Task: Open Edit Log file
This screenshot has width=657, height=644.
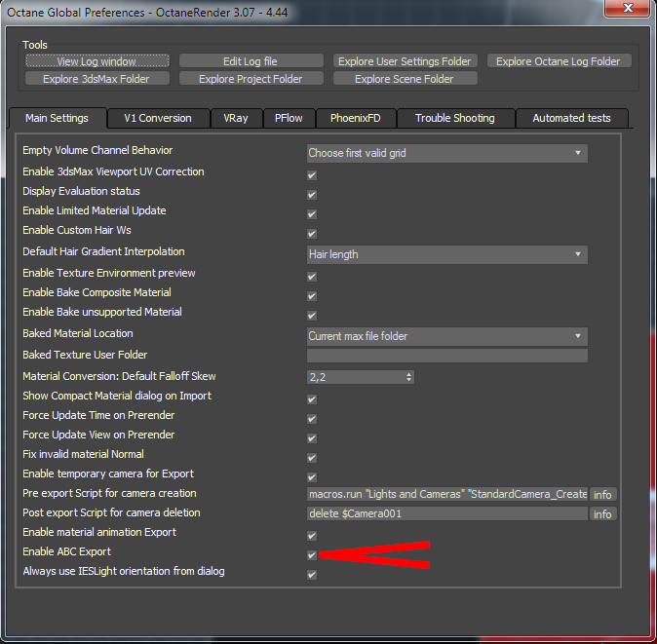Action: (251, 61)
